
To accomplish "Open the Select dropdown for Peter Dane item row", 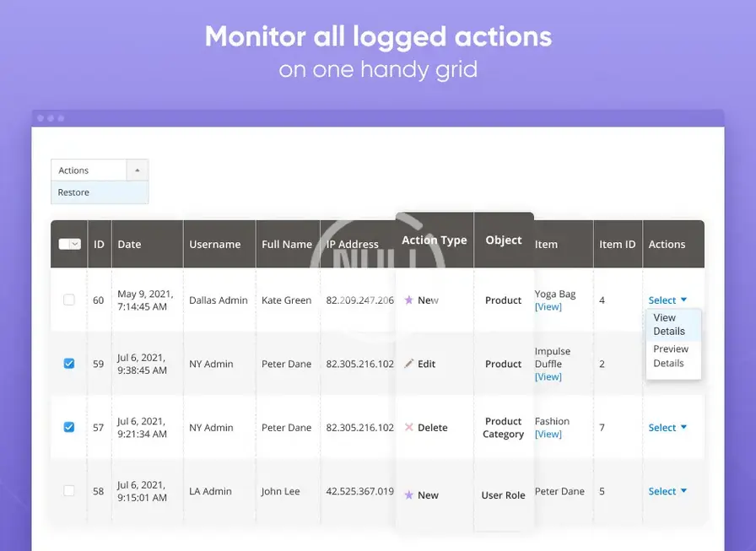I will (667, 491).
